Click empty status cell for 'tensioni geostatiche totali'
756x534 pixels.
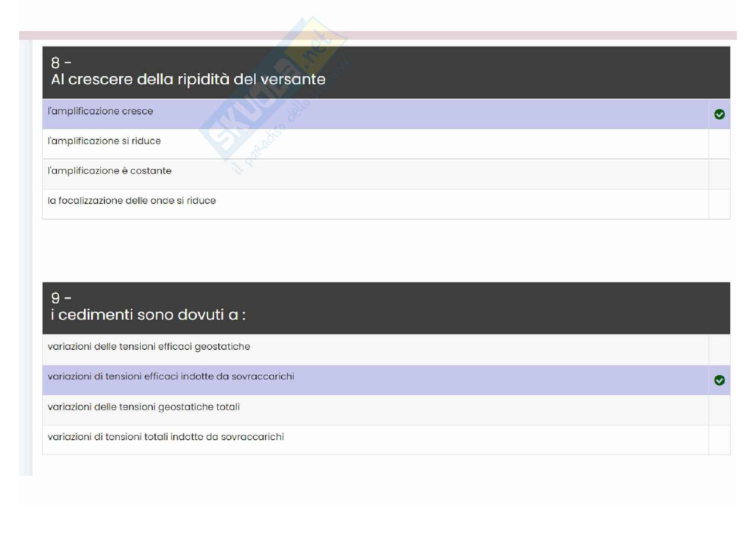pos(719,410)
